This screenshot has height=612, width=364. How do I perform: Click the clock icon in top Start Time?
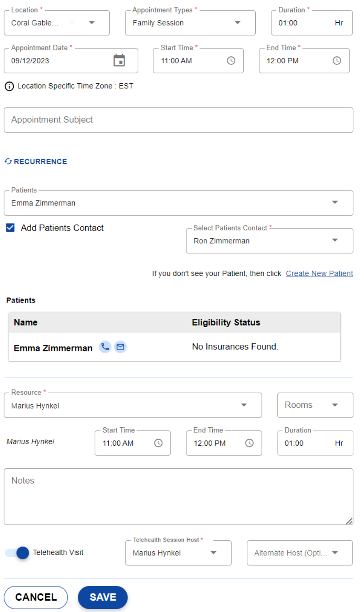231,61
